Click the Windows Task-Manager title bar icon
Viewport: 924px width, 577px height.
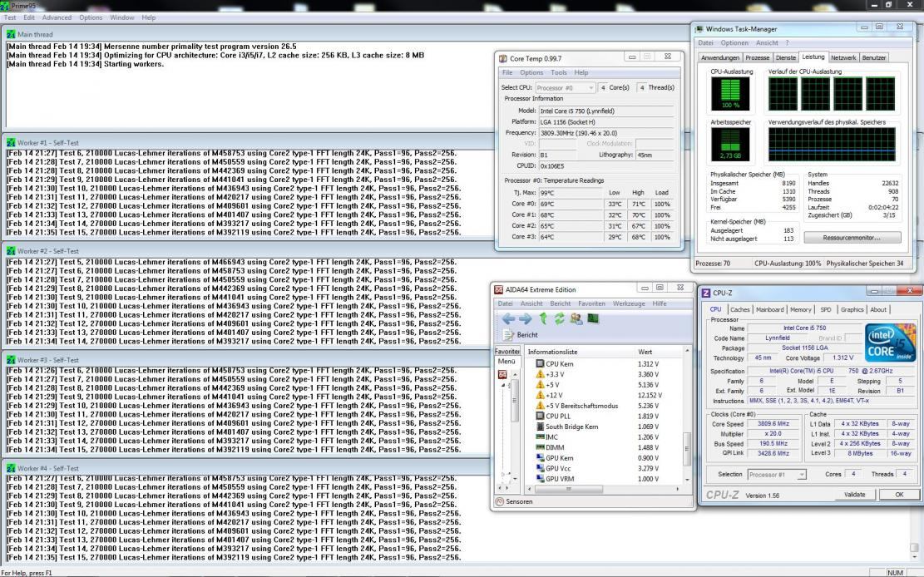(x=699, y=29)
